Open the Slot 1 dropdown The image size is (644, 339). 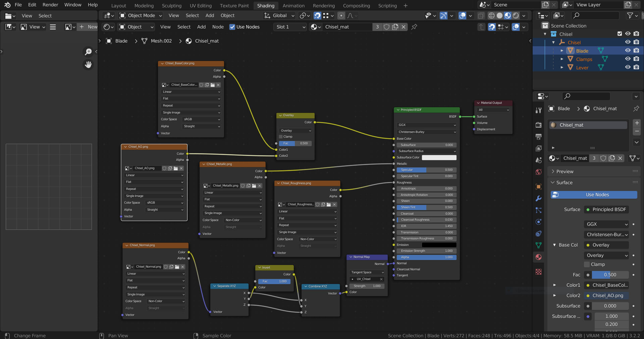(x=290, y=27)
